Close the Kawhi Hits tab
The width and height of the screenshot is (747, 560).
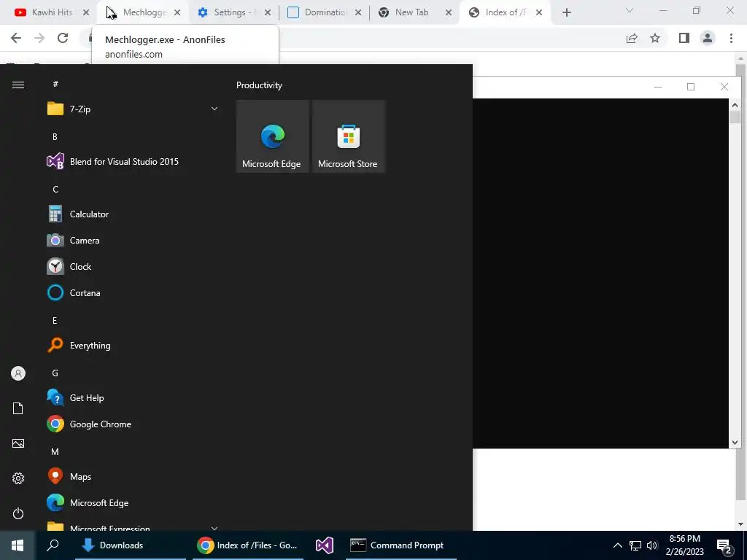(x=86, y=13)
